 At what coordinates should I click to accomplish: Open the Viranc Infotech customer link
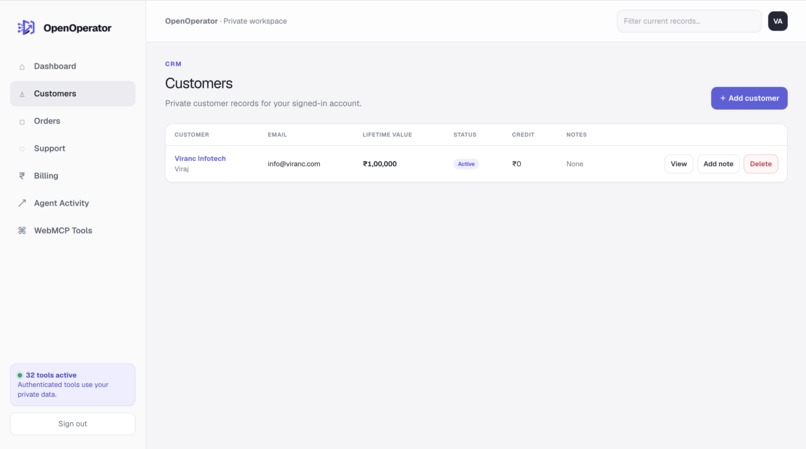point(200,158)
